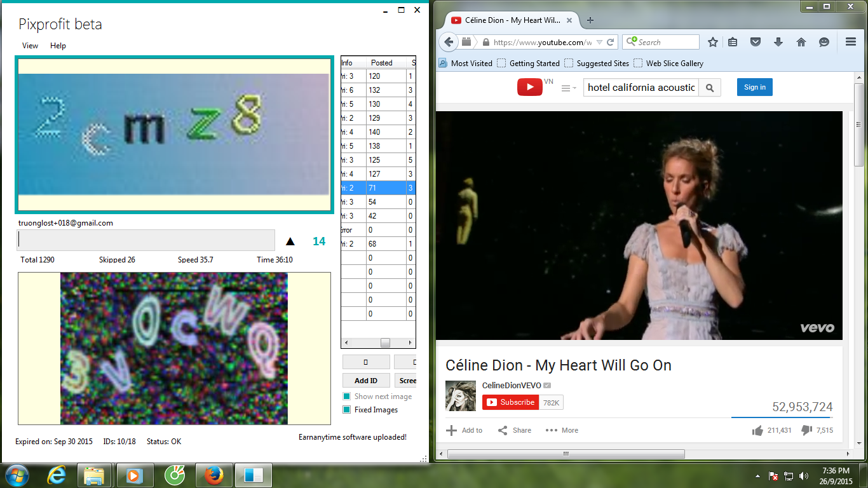
Task: Show hidden system tray icons
Action: click(757, 476)
